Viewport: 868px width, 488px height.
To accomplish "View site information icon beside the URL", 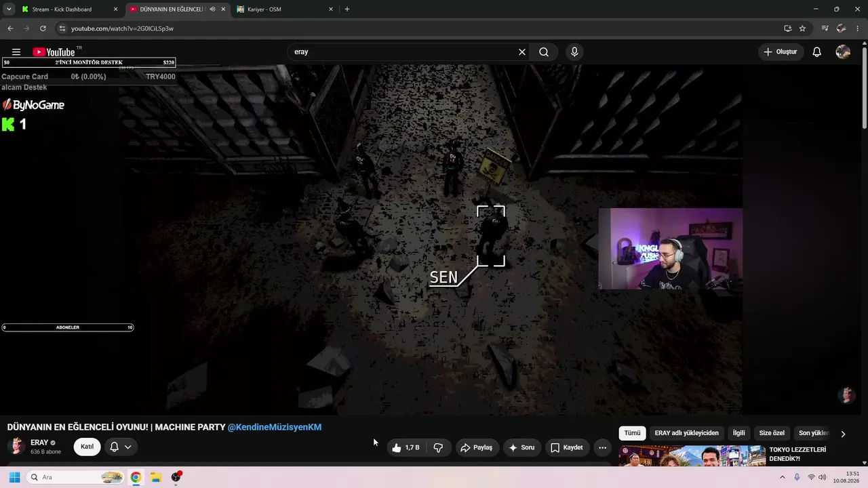I will (x=62, y=28).
